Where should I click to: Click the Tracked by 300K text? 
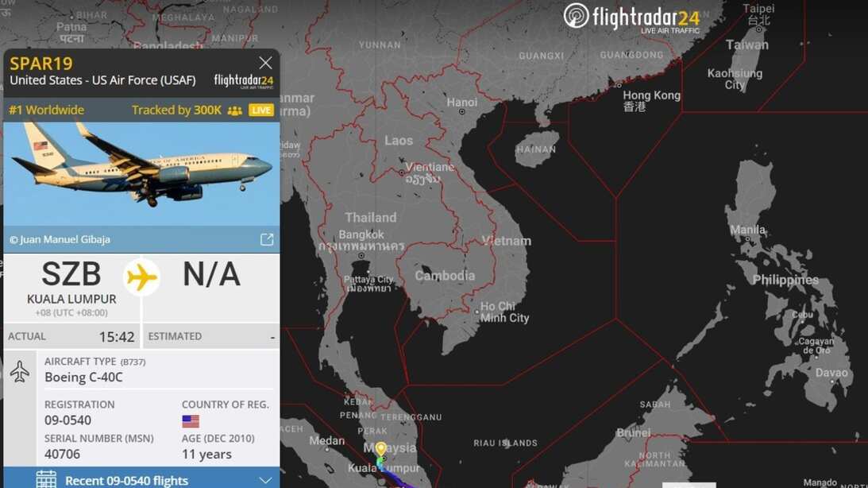point(176,110)
